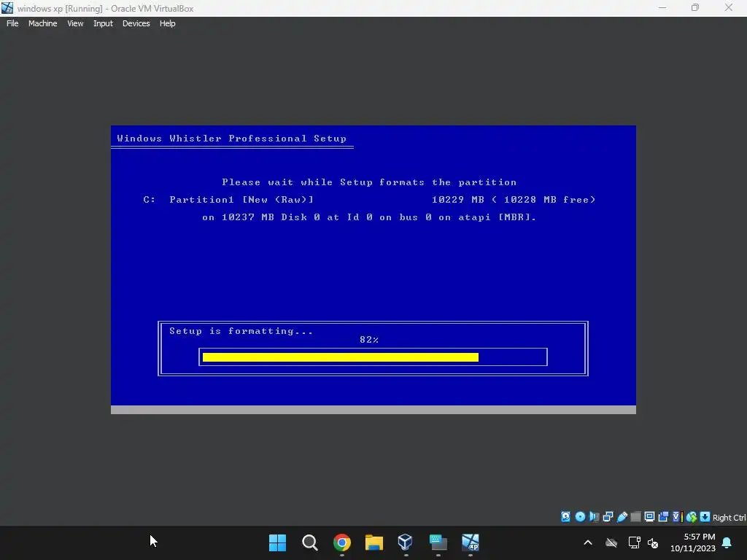The height and width of the screenshot is (560, 747).
Task: Click the network adapters indicator with two monitors
Action: point(608,517)
